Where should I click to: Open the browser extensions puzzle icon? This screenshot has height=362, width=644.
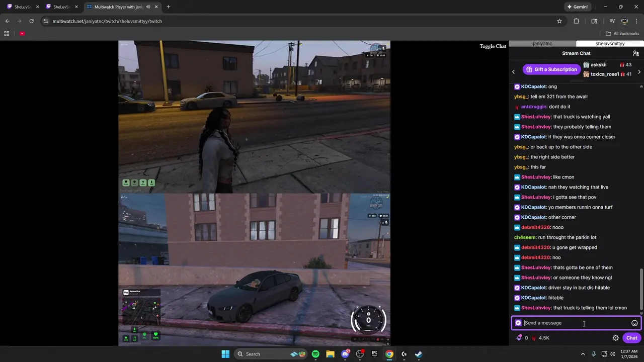click(x=577, y=21)
